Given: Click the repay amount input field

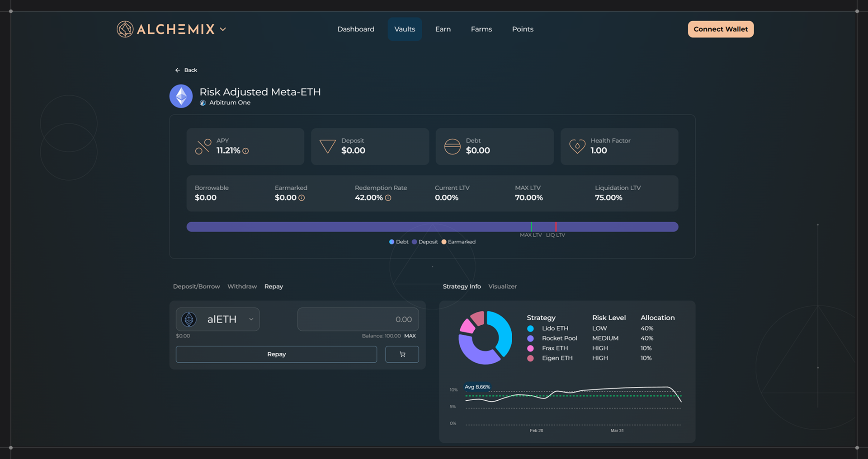Looking at the screenshot, I should pyautogui.click(x=358, y=319).
